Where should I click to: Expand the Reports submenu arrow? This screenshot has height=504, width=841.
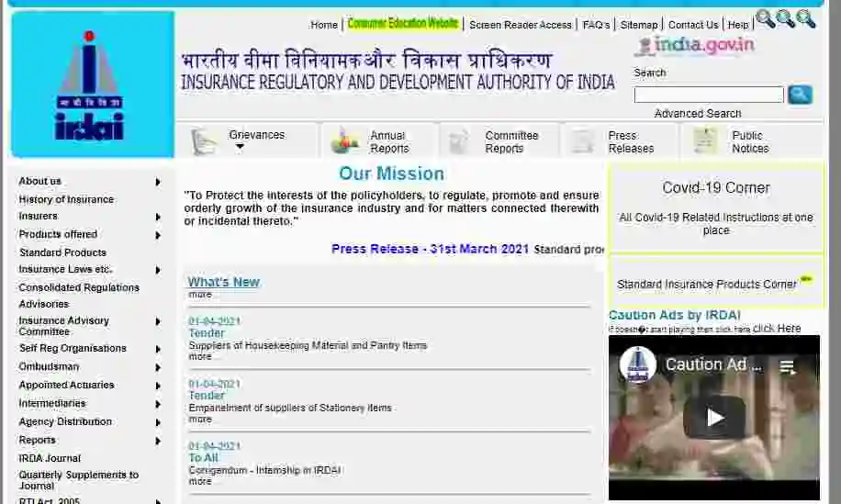[158, 442]
